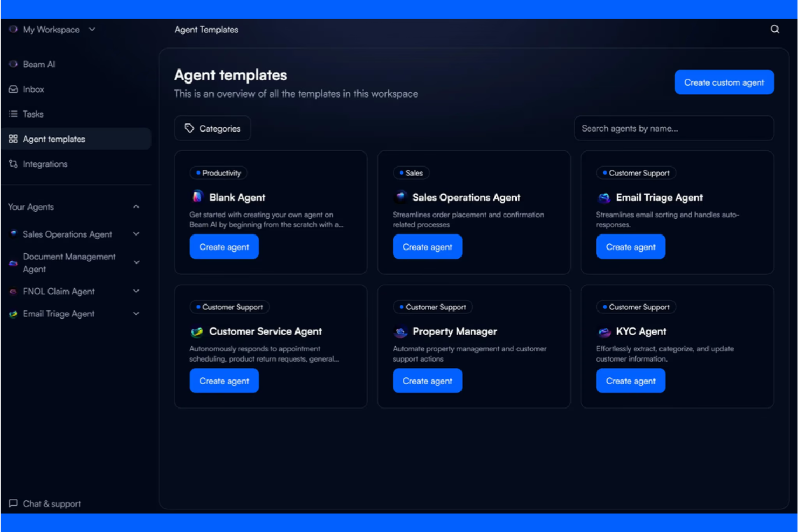Click the Property Manager card title

click(455, 331)
